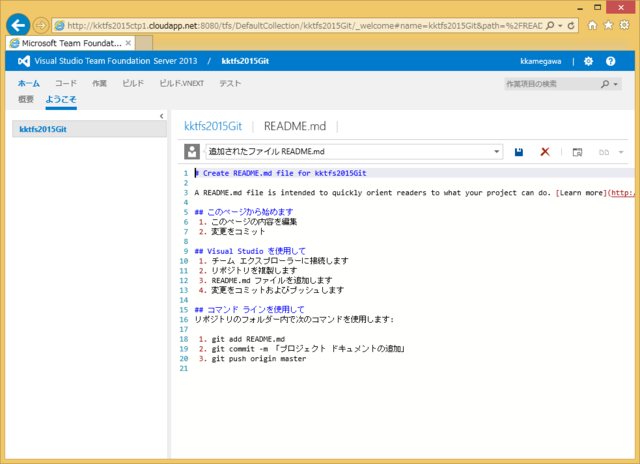This screenshot has width=640, height=464.
Task: Open kktfs2015Git project link in header
Action: (x=245, y=61)
